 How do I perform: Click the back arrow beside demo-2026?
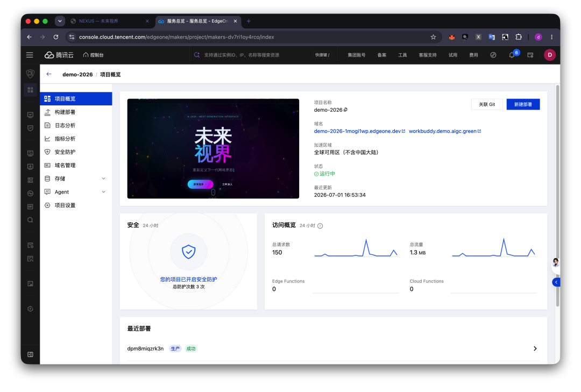point(49,74)
